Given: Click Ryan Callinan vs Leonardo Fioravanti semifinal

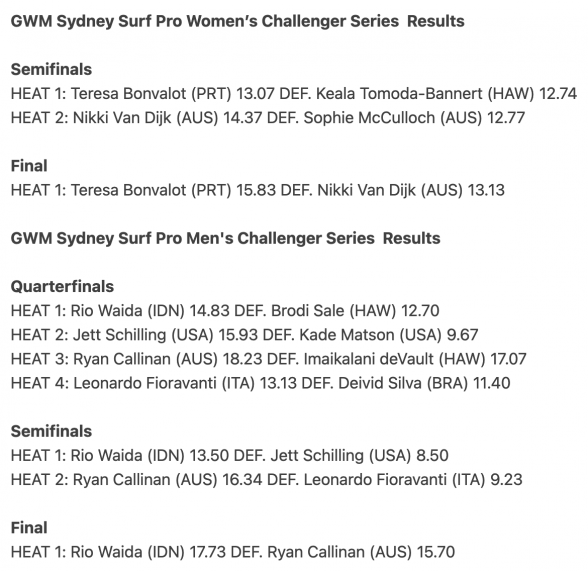Looking at the screenshot, I should (x=267, y=480).
